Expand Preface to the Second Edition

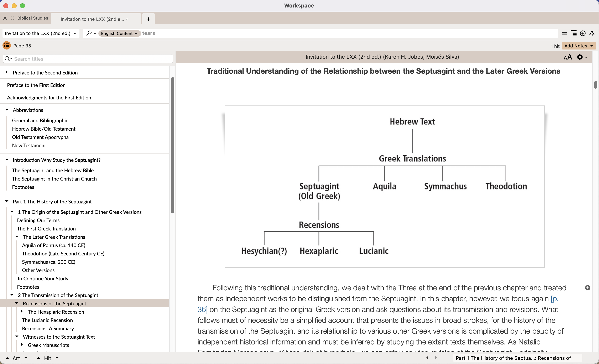tap(7, 72)
